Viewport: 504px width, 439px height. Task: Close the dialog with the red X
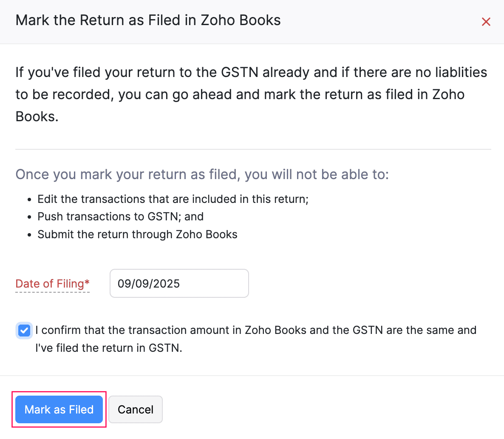pyautogui.click(x=486, y=22)
